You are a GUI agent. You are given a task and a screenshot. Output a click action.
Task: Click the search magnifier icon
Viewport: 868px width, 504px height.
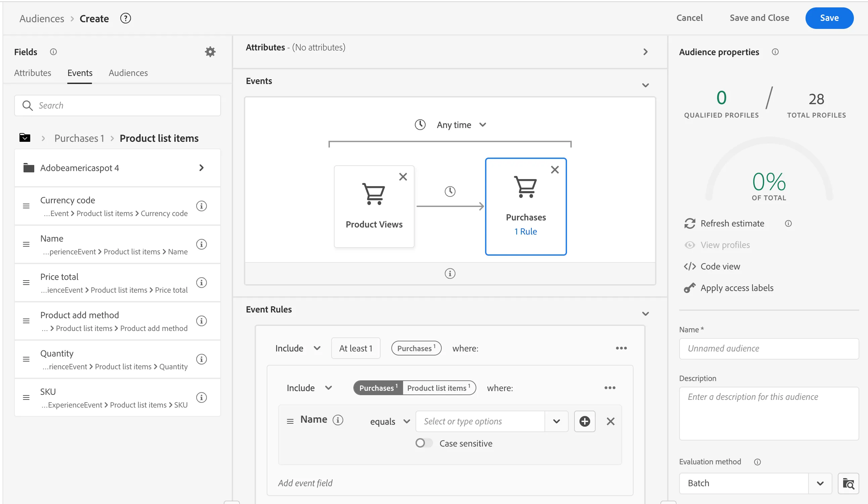[x=28, y=106]
